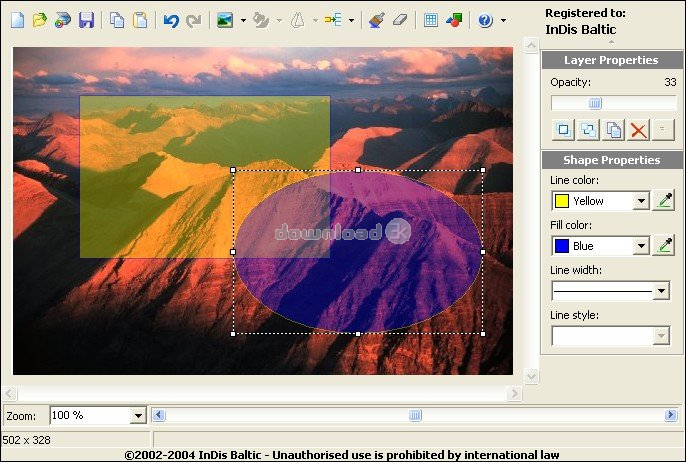Expand the image tool dropdown arrow
686x462 pixels.
(x=243, y=20)
